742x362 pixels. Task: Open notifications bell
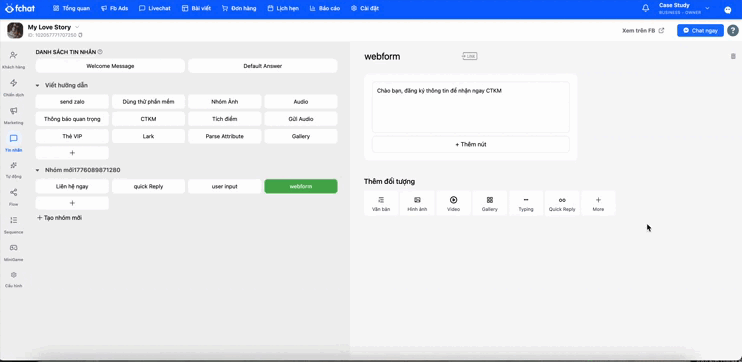pos(645,8)
